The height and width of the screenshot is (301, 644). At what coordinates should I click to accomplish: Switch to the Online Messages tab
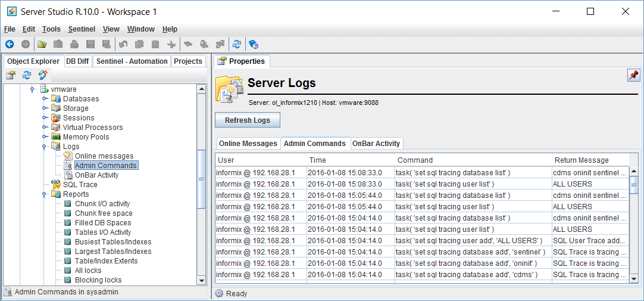click(248, 144)
